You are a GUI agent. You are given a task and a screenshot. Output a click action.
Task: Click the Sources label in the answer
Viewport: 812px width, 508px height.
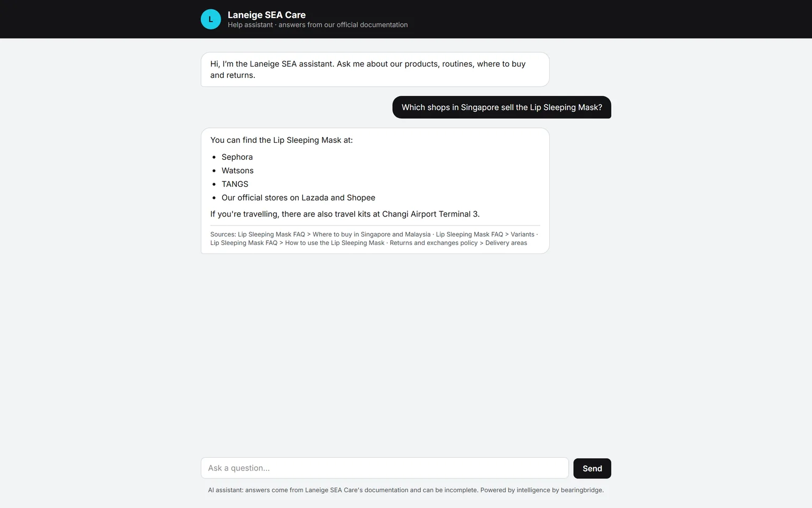[x=223, y=234]
